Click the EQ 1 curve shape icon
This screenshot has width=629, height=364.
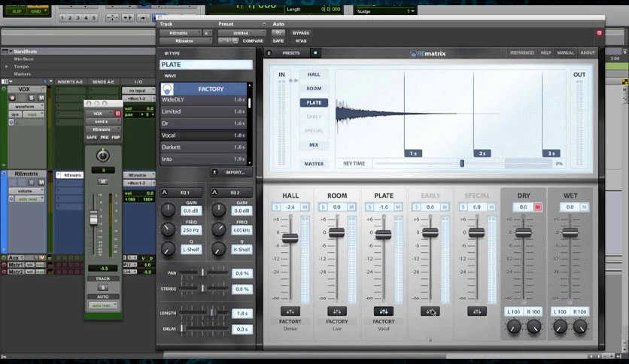165,193
